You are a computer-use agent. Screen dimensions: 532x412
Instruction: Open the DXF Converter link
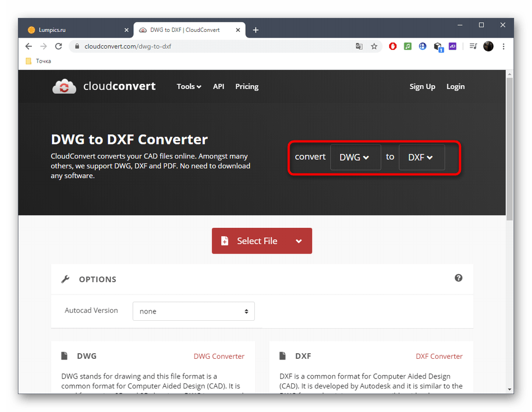pos(439,356)
